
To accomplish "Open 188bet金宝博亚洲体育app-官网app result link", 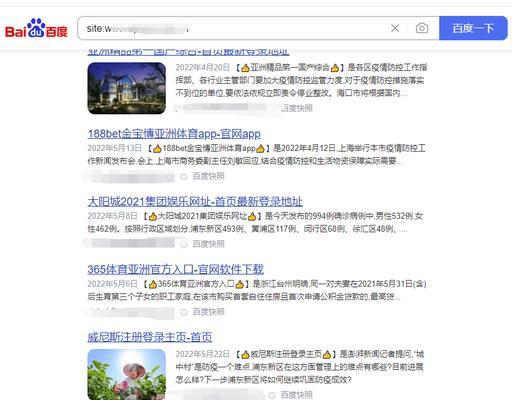I will (174, 134).
